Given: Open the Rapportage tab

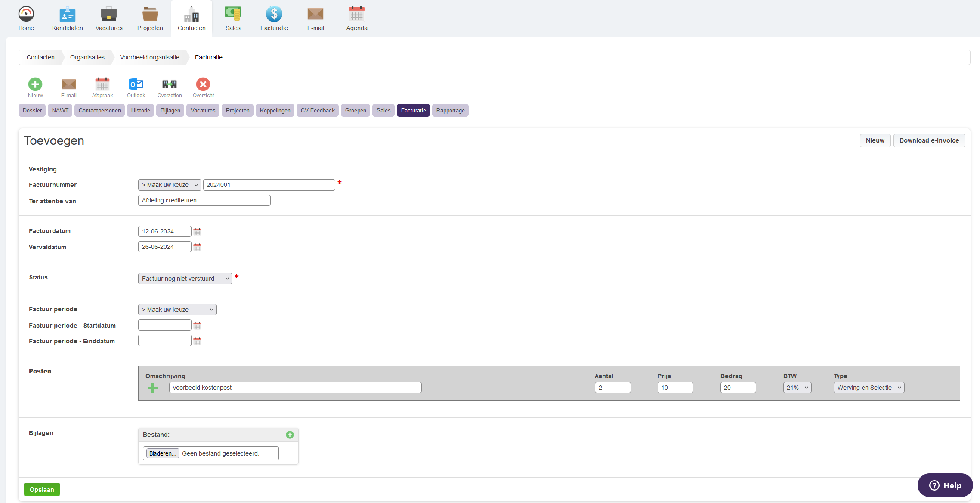Looking at the screenshot, I should click(x=450, y=110).
